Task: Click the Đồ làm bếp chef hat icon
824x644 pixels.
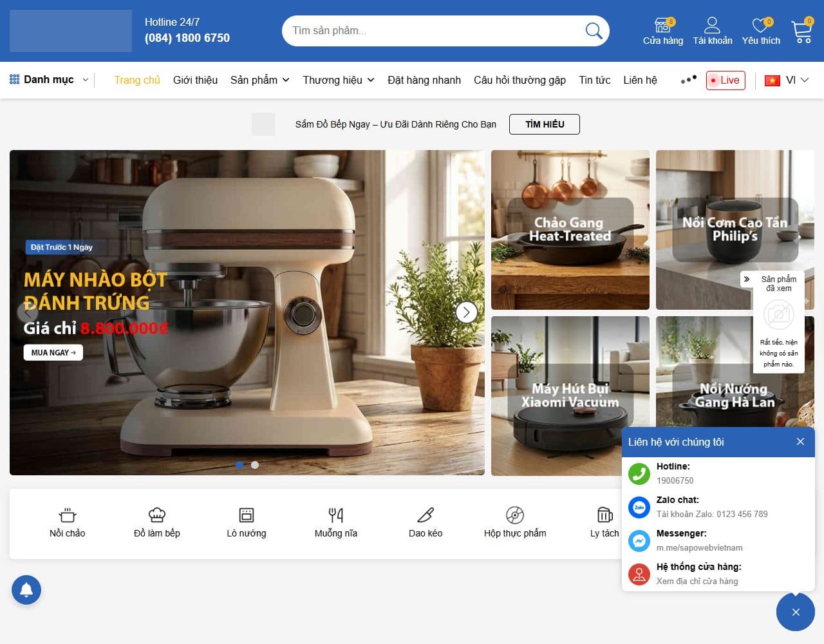Action: click(x=157, y=515)
